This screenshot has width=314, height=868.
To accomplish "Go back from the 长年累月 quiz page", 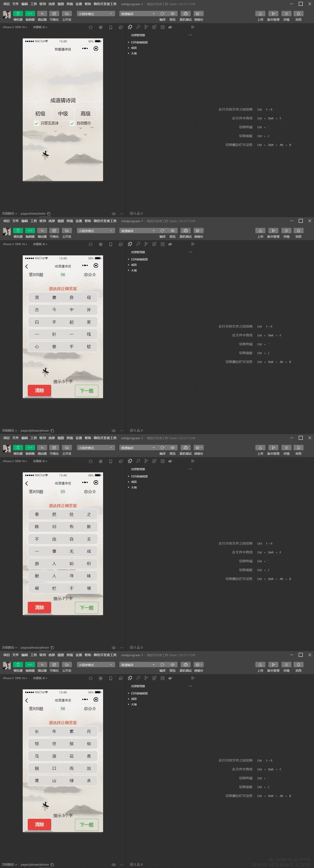I will tap(27, 700).
